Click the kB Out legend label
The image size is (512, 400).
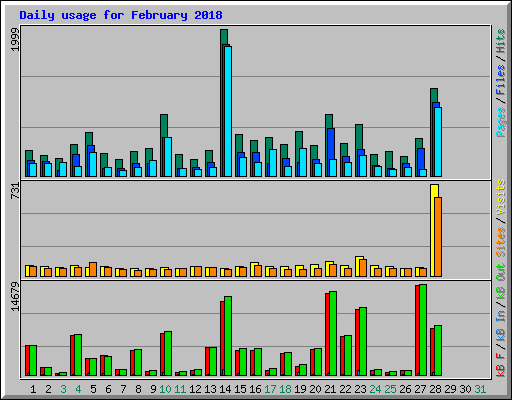click(x=501, y=281)
